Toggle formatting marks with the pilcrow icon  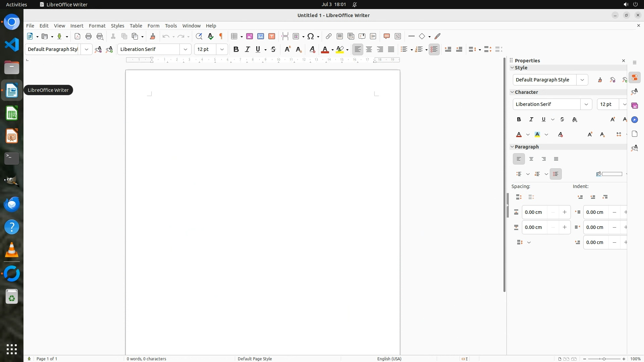[x=221, y=36]
